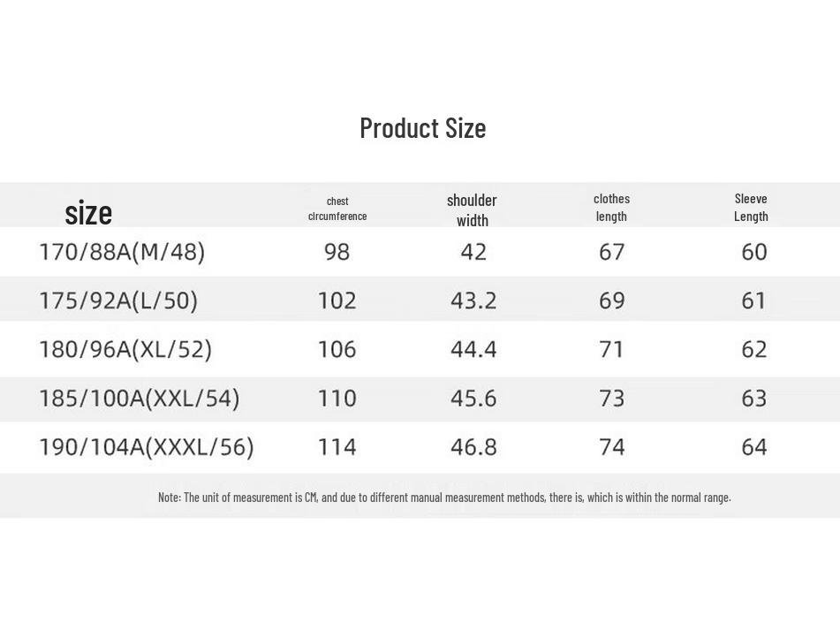The image size is (840, 631).
Task: Select the 180/96A(XL/52) size row label
Action: click(x=125, y=350)
